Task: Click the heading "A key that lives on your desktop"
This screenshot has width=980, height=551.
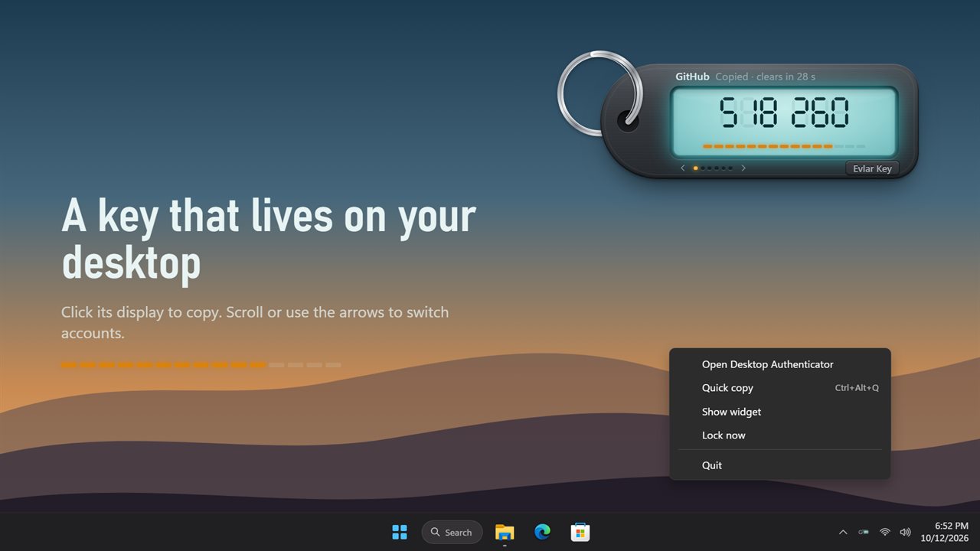Action: [x=269, y=239]
